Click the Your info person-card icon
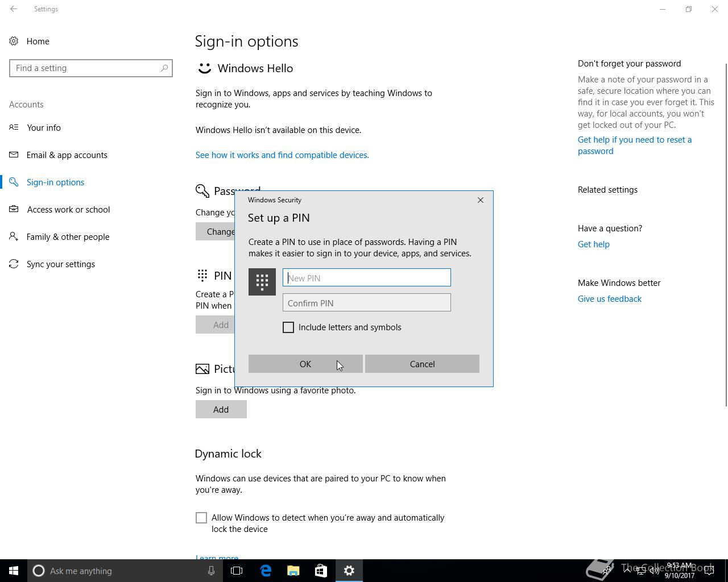 (x=14, y=127)
